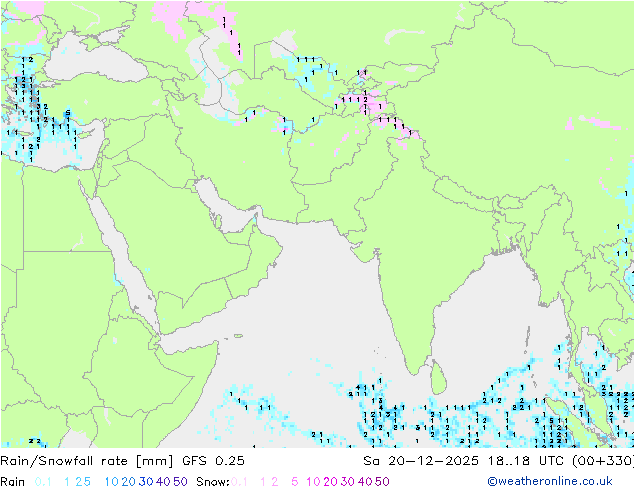Screen dimensions: 634x490
Task: Click the rain legend value '30'
Action: pyautogui.click(x=146, y=482)
